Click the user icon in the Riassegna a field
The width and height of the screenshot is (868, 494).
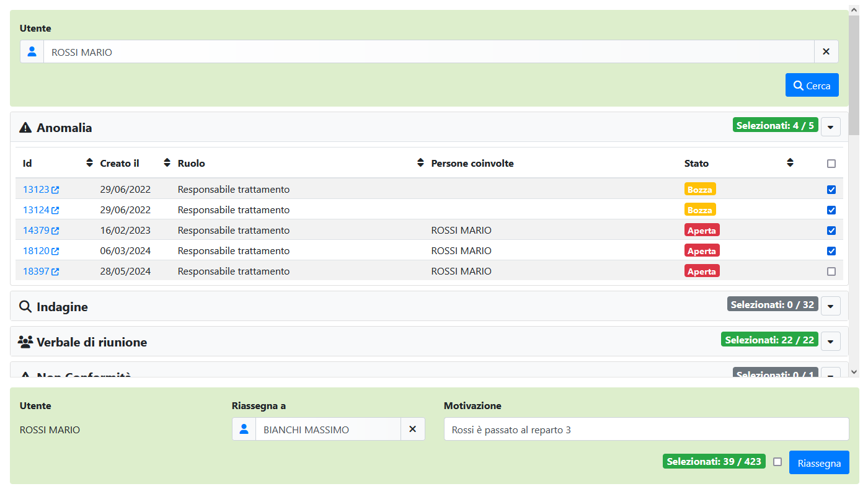click(244, 429)
